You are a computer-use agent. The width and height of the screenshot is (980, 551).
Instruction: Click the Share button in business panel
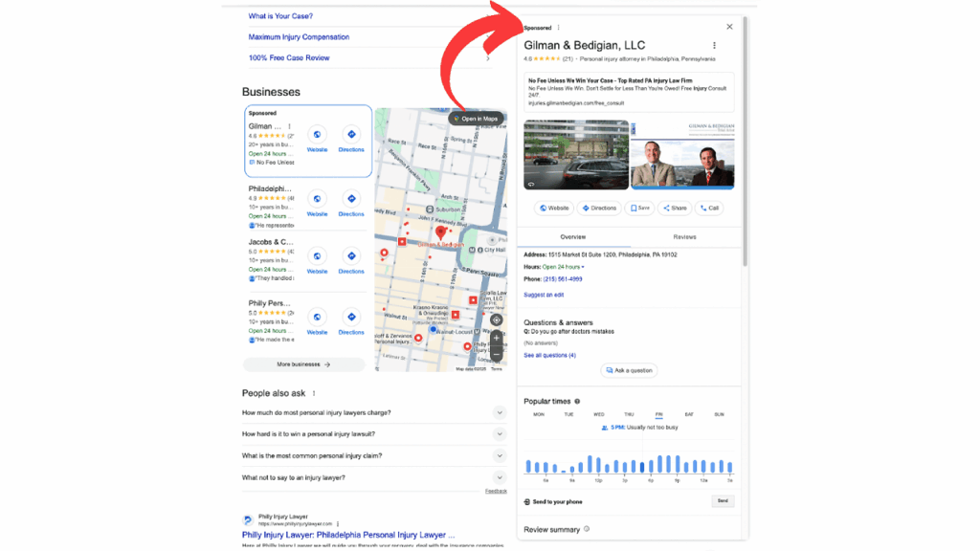(x=674, y=208)
